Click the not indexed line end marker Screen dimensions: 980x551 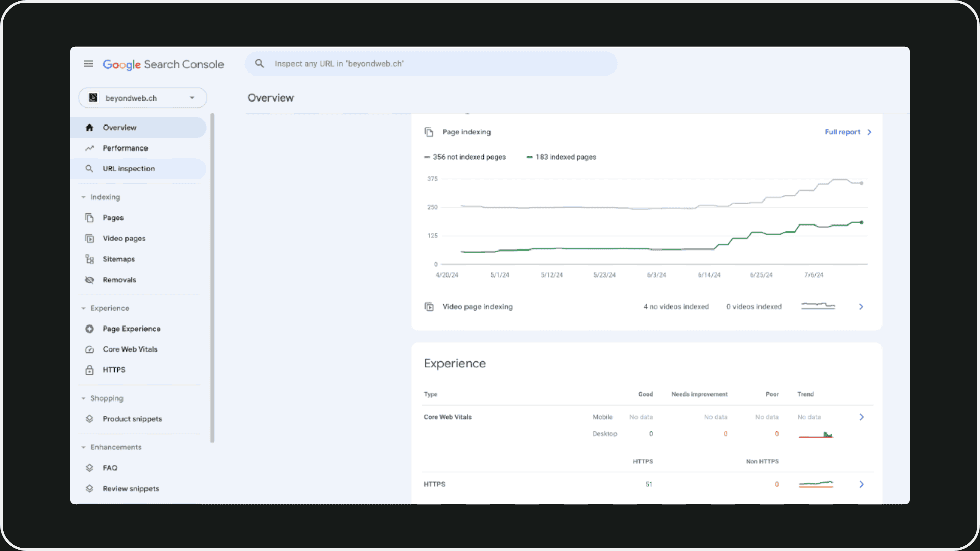862,183
